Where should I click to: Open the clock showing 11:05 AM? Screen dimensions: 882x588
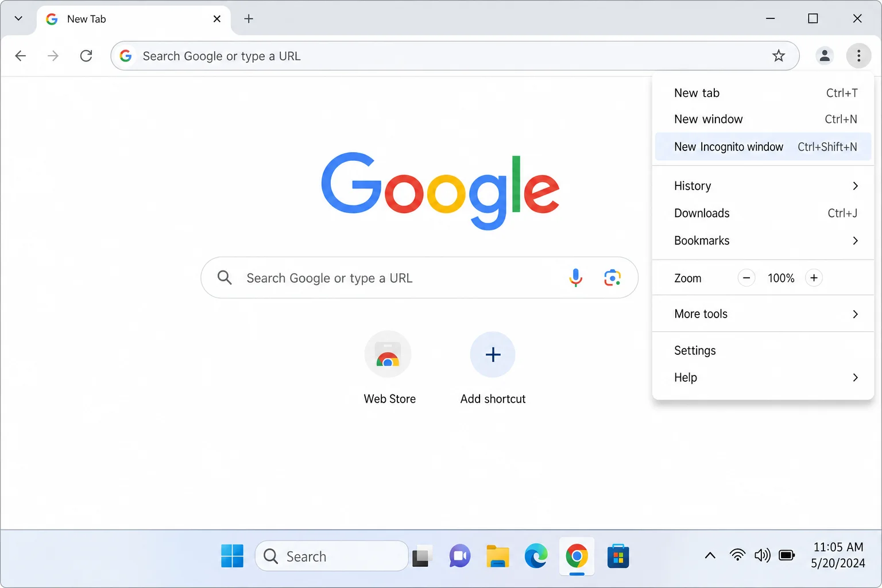click(838, 555)
